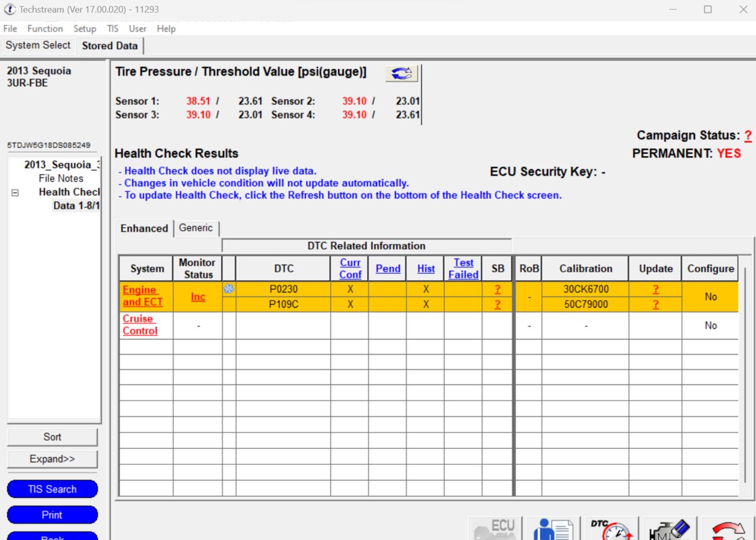This screenshot has height=540, width=756.
Task: Click the red arrows refresh icon
Action: coord(728,528)
